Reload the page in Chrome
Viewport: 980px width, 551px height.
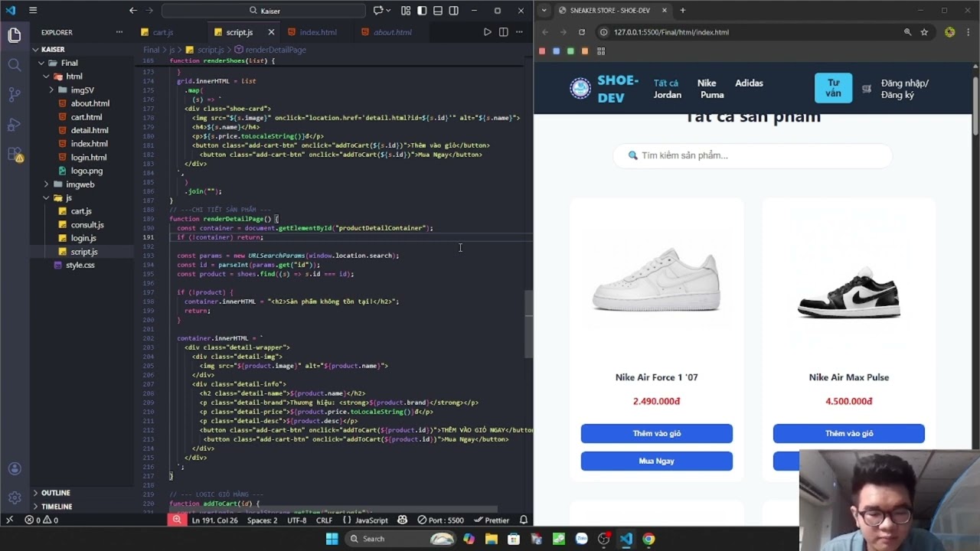[582, 32]
